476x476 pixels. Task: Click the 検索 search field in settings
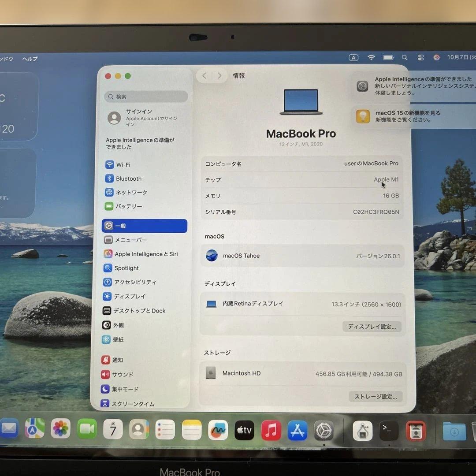(x=145, y=97)
